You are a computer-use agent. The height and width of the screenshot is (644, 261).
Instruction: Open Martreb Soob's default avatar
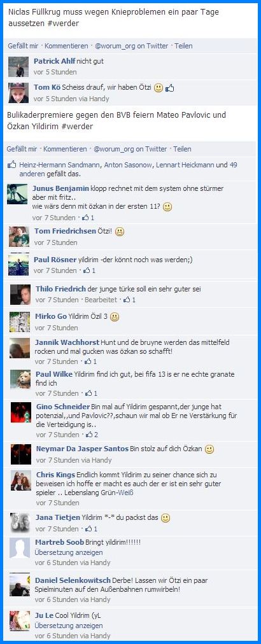tap(20, 549)
